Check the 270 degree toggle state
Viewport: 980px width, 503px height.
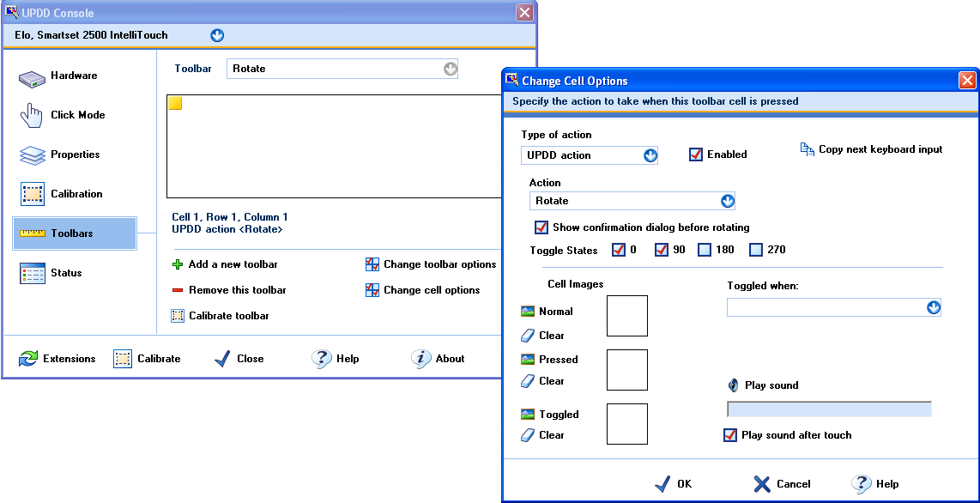coord(756,250)
